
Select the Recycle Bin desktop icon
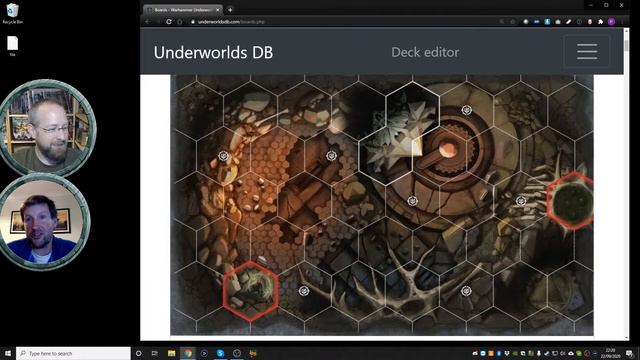point(13,13)
